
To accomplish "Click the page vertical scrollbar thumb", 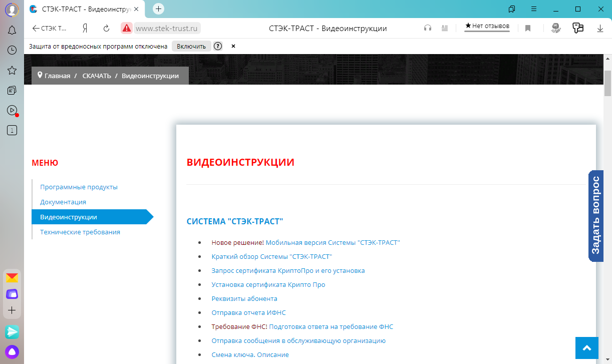I will point(607,83).
